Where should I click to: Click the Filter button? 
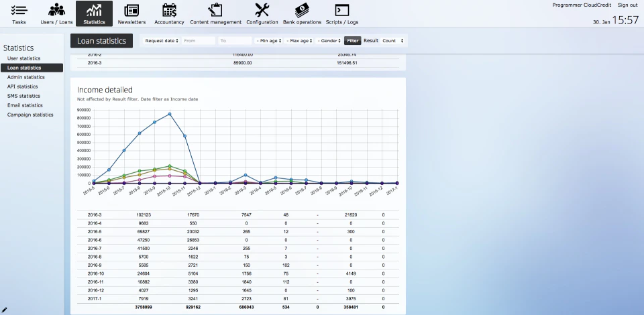352,41
